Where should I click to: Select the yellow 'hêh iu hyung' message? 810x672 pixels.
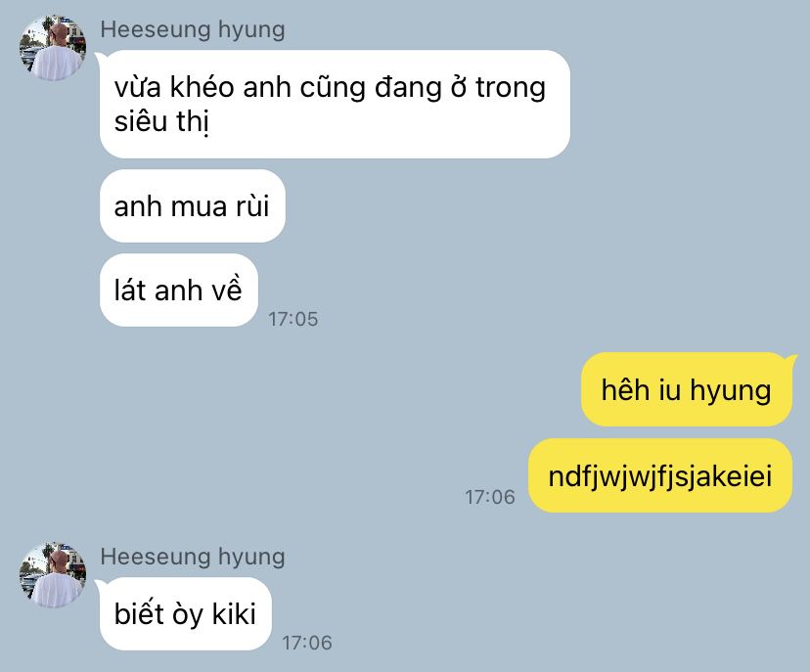click(x=687, y=389)
